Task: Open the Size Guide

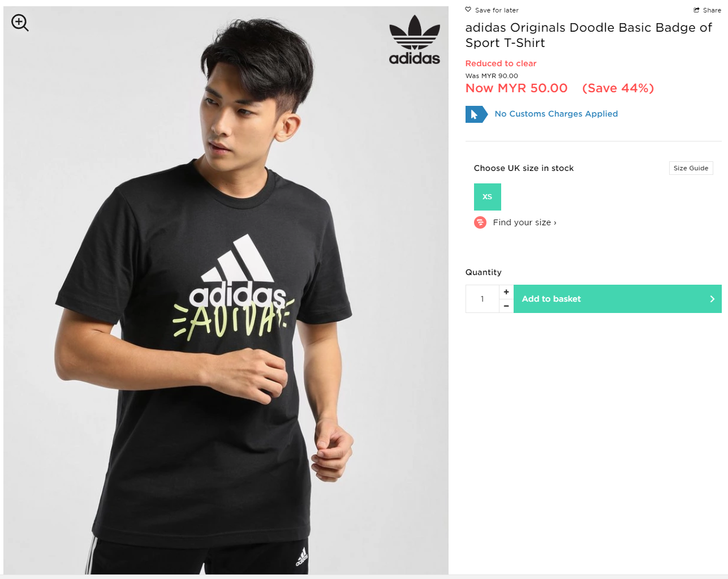Action: [x=691, y=168]
